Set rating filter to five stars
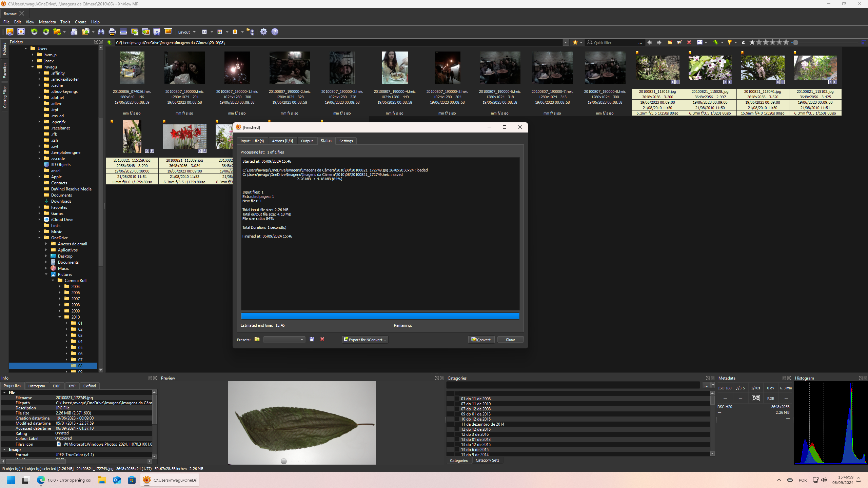 tap(786, 42)
